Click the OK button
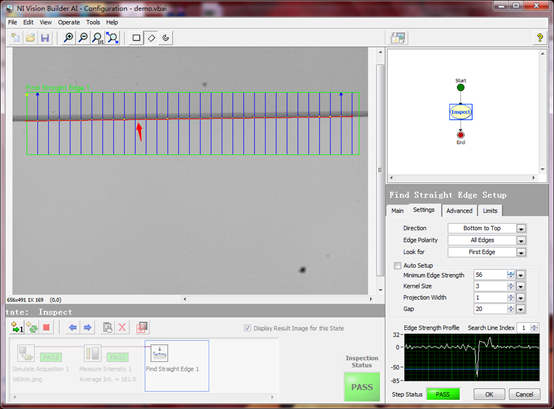Screen dimensions: 554x409 (x=489, y=394)
